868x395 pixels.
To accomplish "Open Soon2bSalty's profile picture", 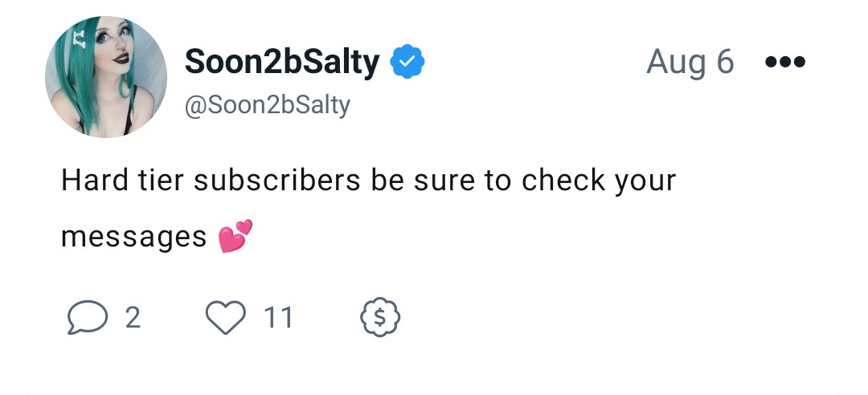I will 106,77.
